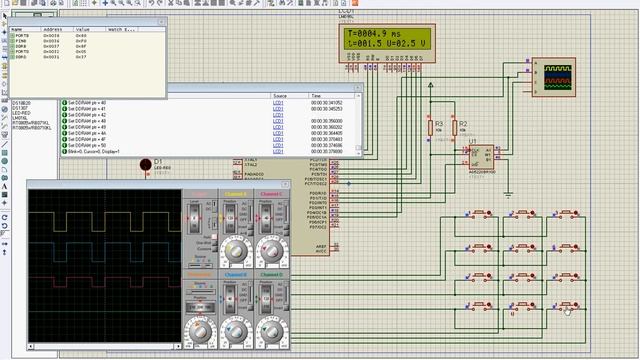This screenshot has height=360, width=640.
Task: Select DS18B20 in the component list
Action: [x=22, y=103]
